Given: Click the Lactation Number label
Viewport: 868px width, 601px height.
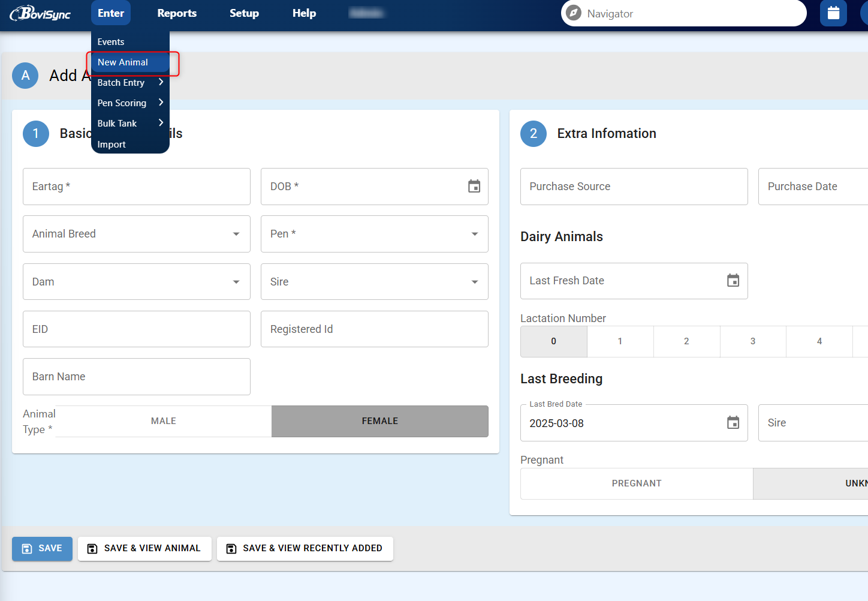Looking at the screenshot, I should pyautogui.click(x=563, y=318).
